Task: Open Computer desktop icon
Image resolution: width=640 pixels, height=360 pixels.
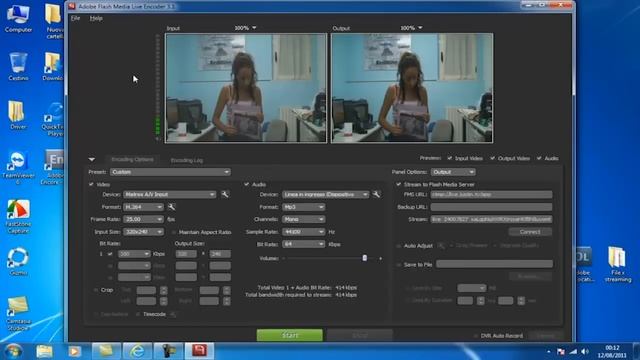Action: coord(18,19)
